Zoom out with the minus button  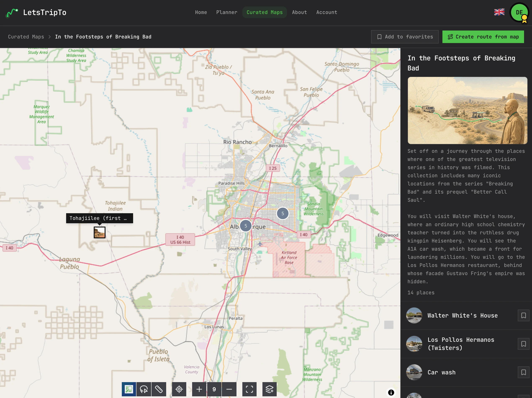click(229, 389)
